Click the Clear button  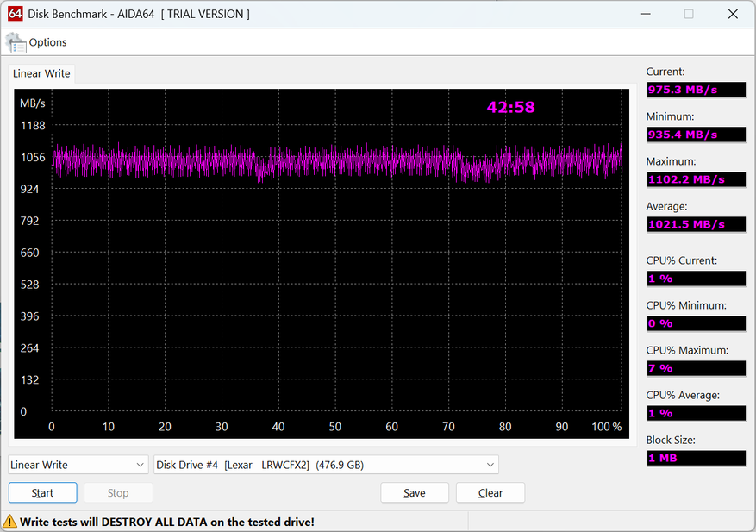[490, 493]
